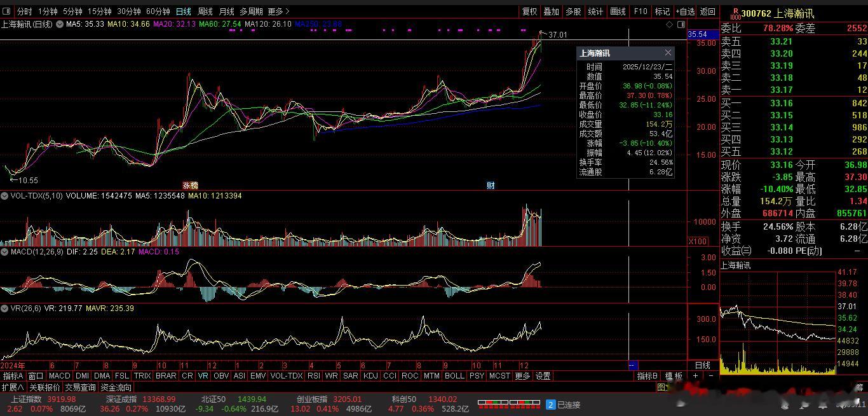Select OBV indicator
The height and width of the screenshot is (416, 868).
221,376
